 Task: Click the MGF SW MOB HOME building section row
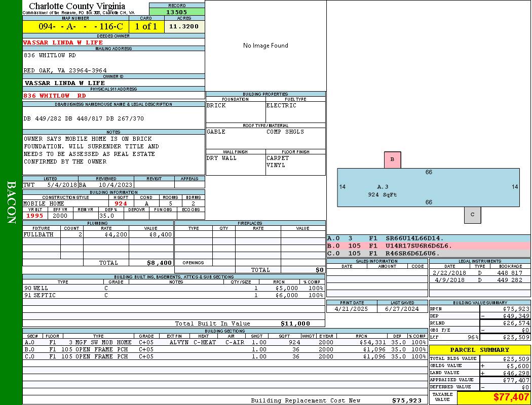tap(224, 342)
